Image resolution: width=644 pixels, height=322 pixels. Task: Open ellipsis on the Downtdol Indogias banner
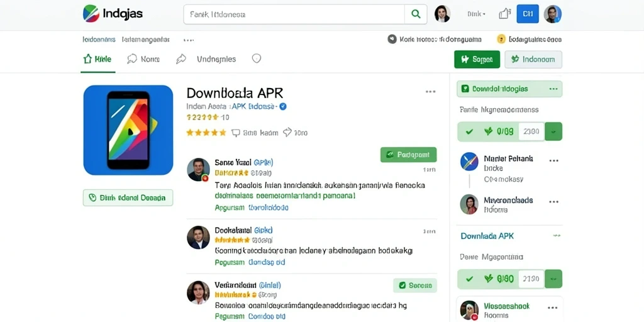553,89
